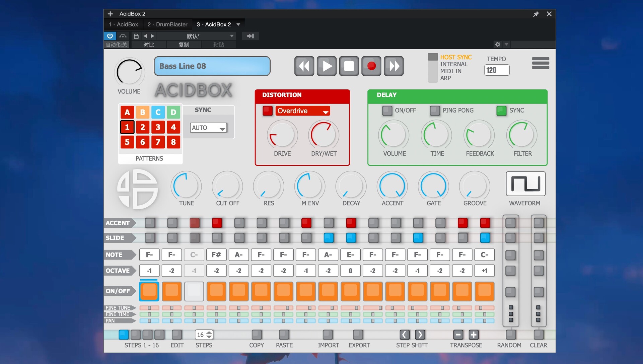
Task: Click the rewind transport button
Action: pyautogui.click(x=304, y=66)
